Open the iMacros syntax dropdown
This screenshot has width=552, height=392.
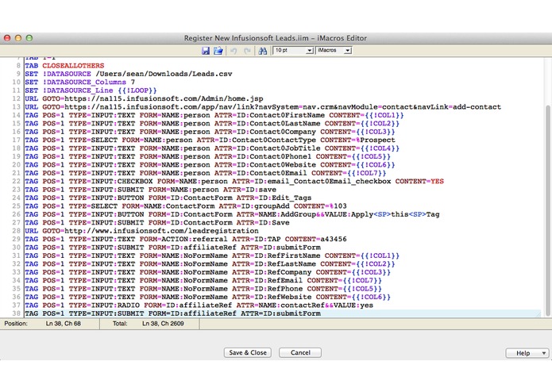tap(334, 50)
